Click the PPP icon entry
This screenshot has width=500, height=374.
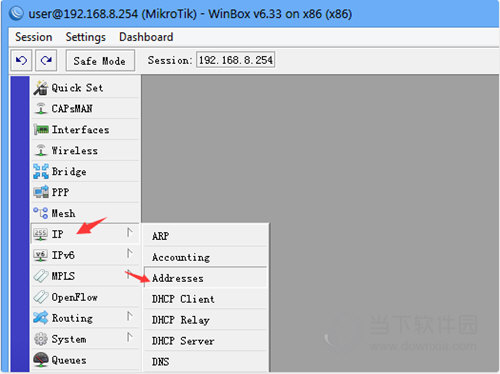[x=41, y=192]
